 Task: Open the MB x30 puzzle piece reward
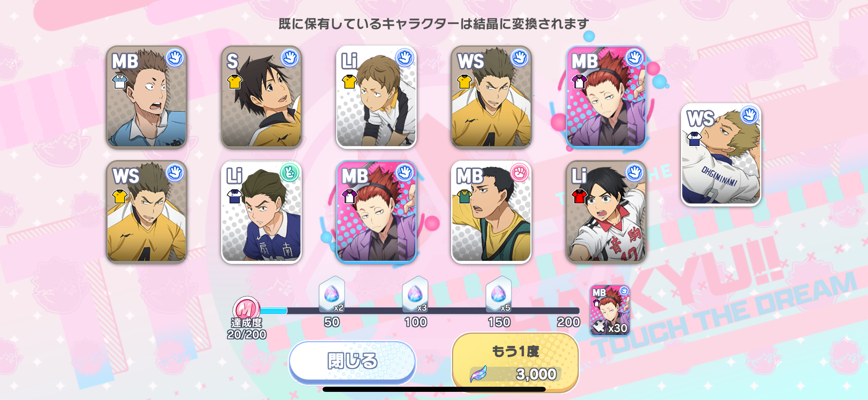point(610,310)
